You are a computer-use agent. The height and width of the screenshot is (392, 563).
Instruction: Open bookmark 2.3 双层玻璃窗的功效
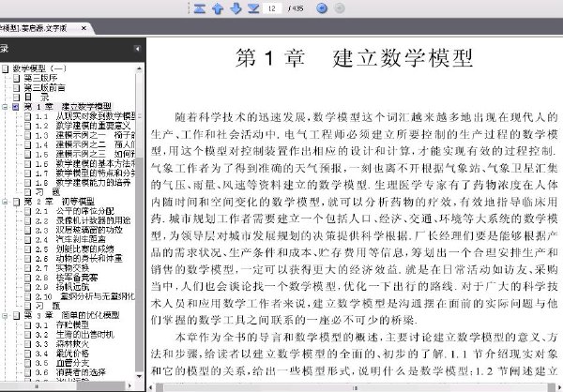pos(79,230)
